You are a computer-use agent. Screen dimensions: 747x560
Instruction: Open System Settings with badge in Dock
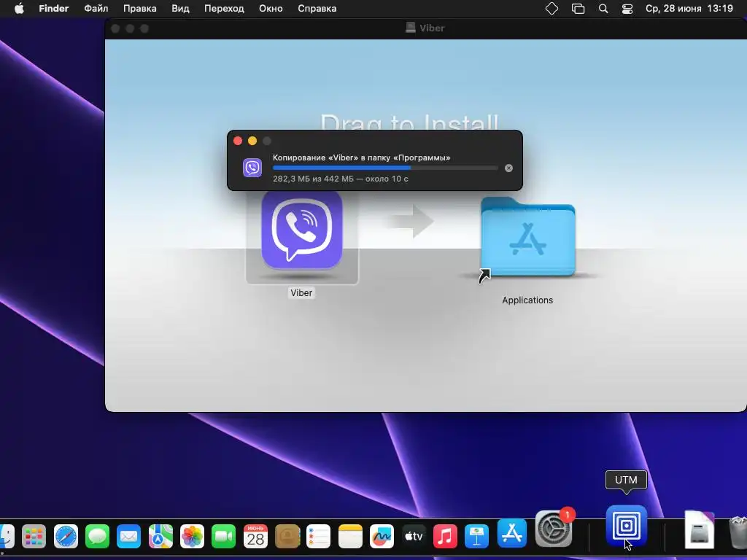[x=554, y=529]
